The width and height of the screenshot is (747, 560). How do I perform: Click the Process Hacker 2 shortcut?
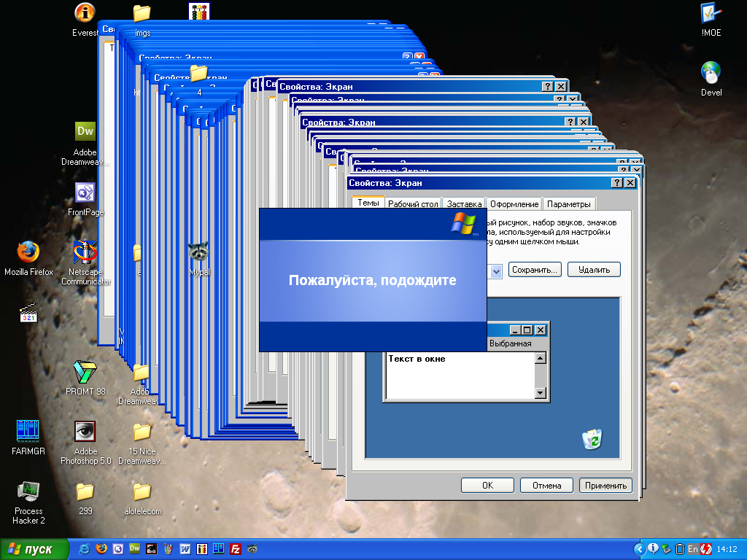[28, 502]
